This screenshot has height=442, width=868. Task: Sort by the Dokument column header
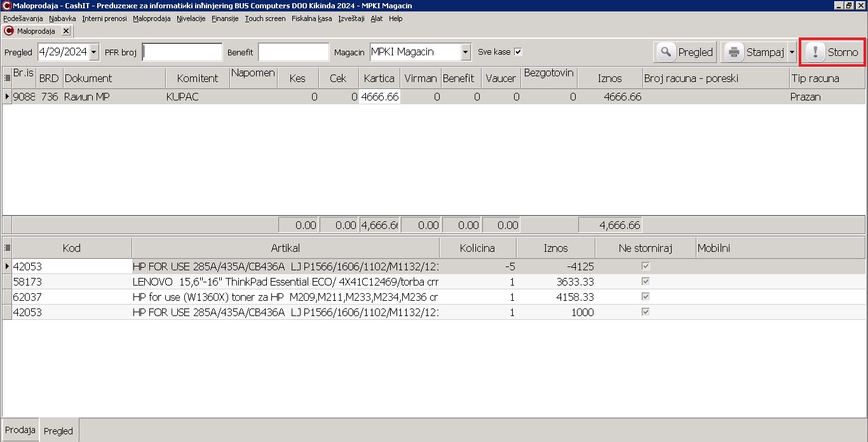pyautogui.click(x=114, y=78)
